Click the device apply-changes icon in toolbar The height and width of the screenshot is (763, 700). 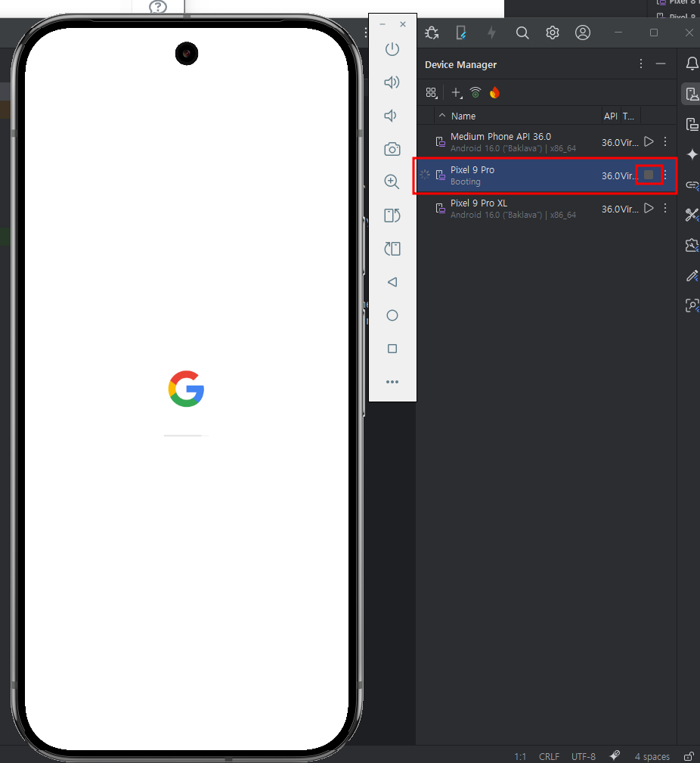[461, 33]
